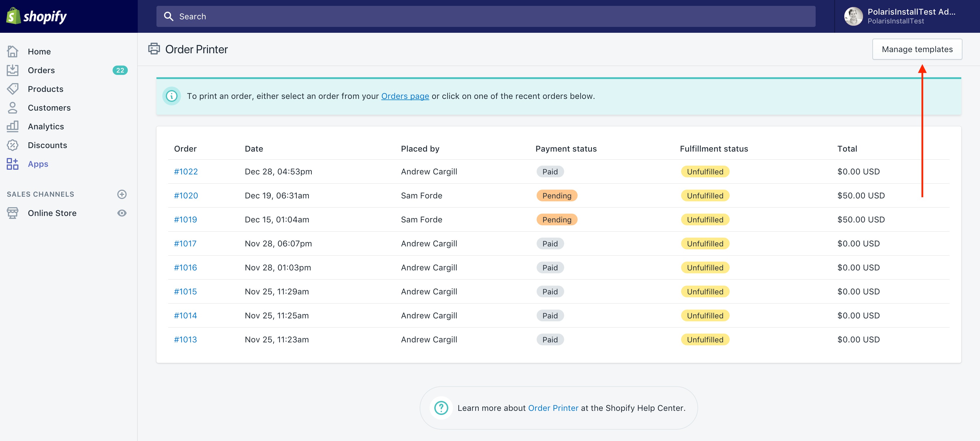The image size is (980, 441).
Task: Click the Shopify logo icon
Action: (x=13, y=16)
